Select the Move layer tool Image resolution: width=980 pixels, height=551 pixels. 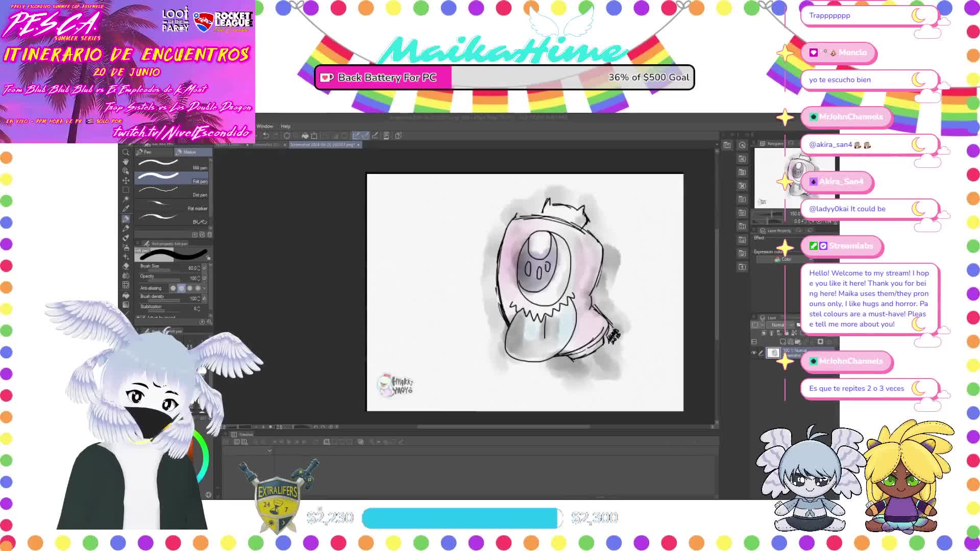126,181
